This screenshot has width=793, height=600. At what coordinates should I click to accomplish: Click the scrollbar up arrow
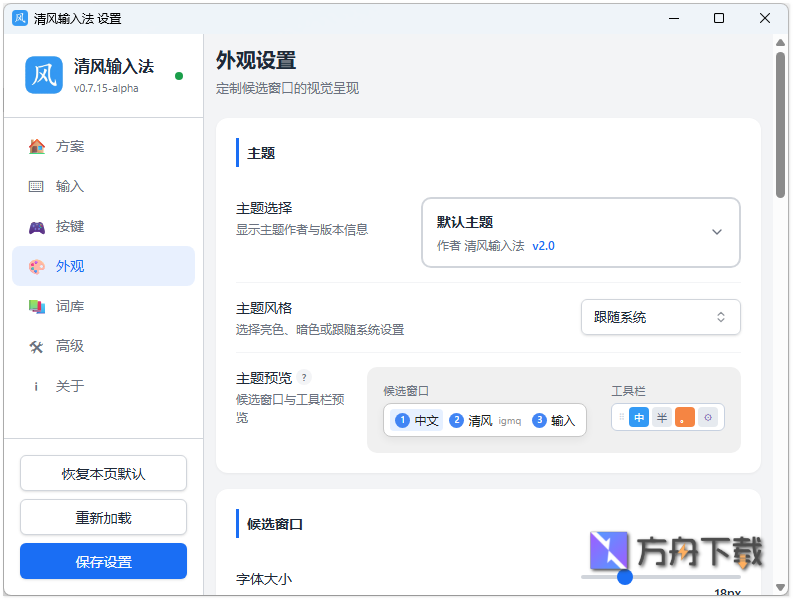coord(780,42)
